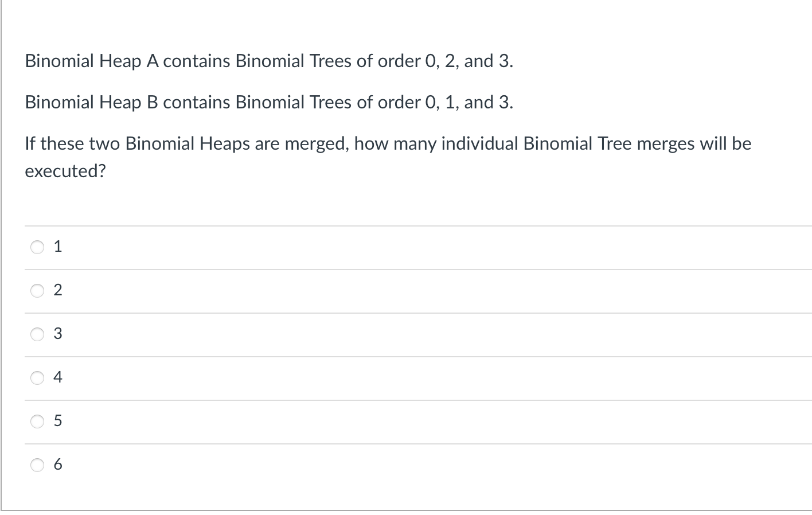Click the answer label text "1"

57,247
